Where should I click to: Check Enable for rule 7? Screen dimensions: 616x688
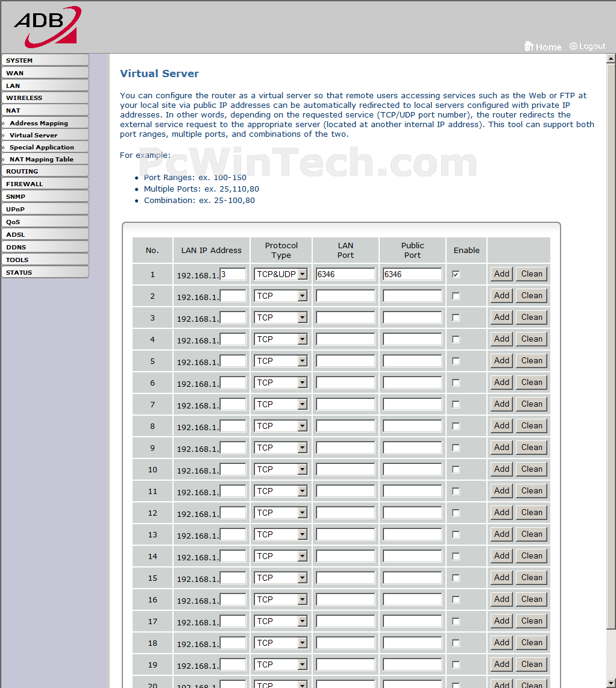[x=456, y=405]
